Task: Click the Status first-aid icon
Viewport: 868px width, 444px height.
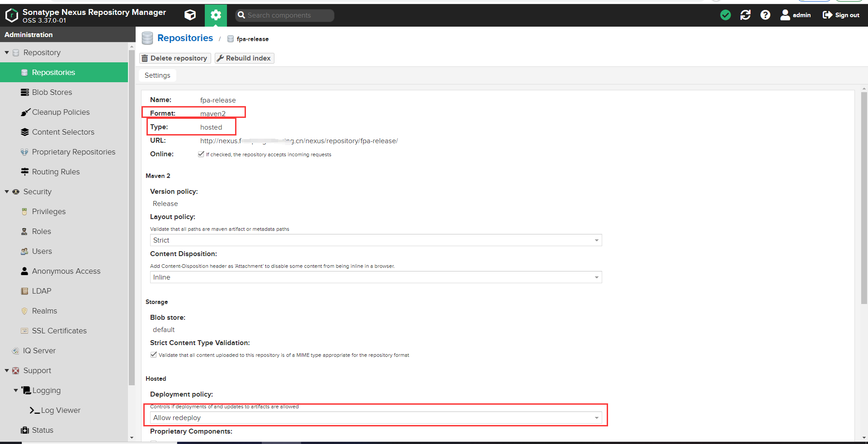Action: (25, 430)
